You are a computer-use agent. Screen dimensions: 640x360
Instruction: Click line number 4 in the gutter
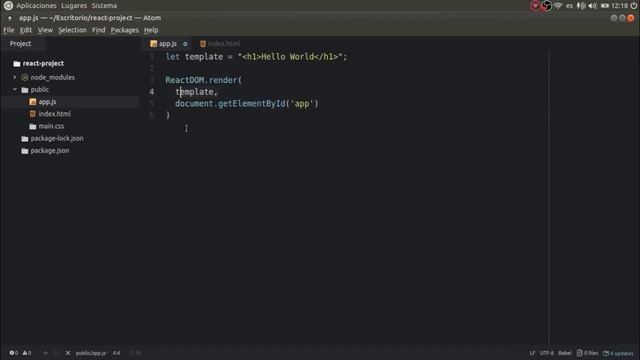(152, 92)
